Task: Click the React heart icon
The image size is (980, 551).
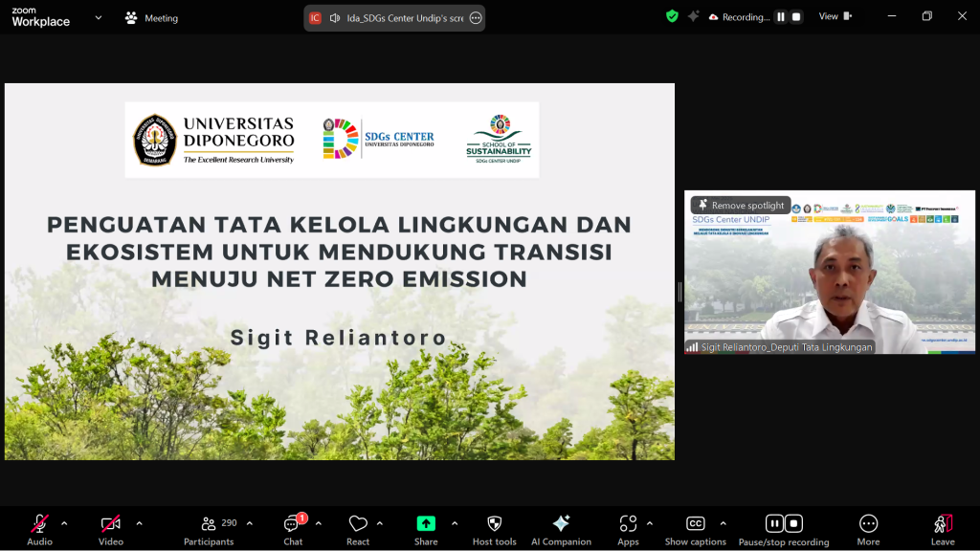Action: (x=358, y=529)
